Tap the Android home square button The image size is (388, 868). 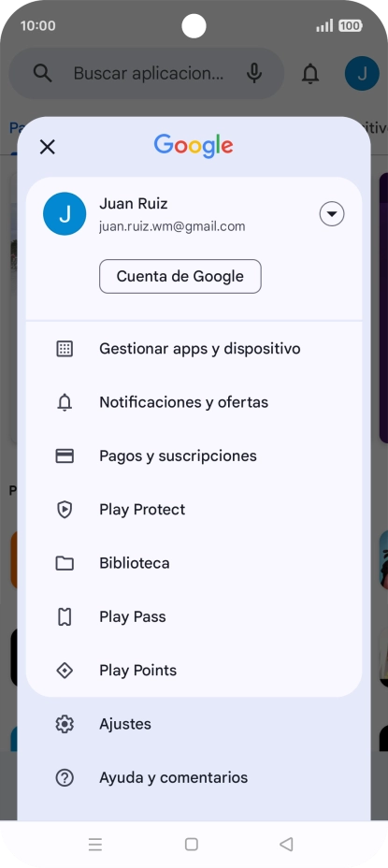(192, 845)
